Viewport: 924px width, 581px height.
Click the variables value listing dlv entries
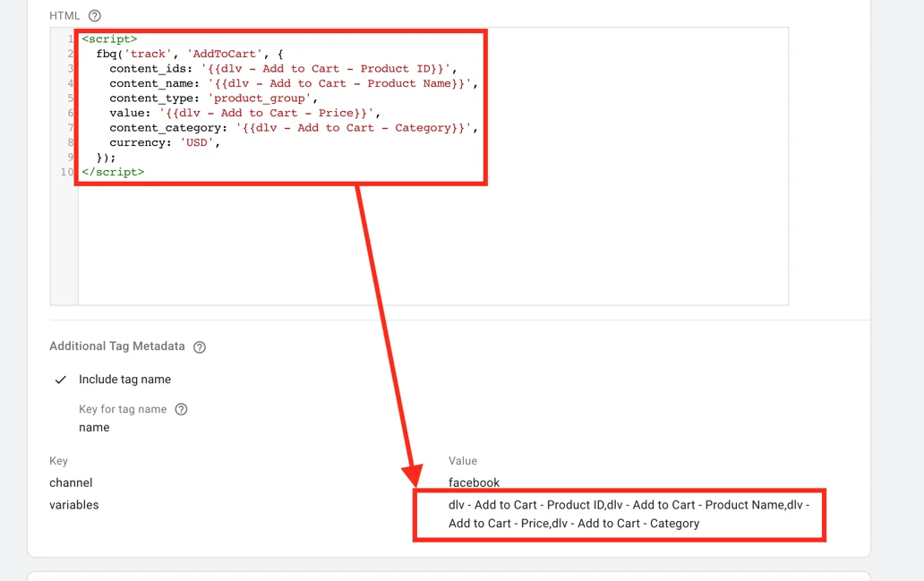(629, 514)
